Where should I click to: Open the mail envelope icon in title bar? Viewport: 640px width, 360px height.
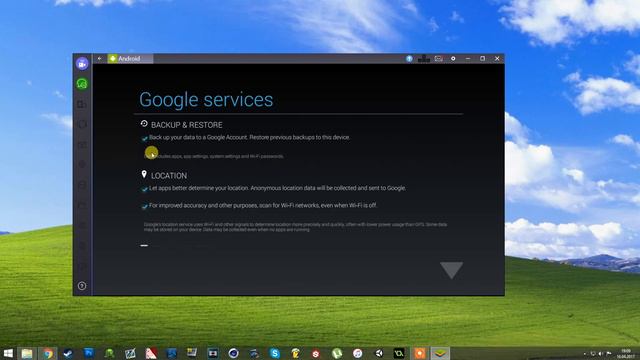(438, 59)
